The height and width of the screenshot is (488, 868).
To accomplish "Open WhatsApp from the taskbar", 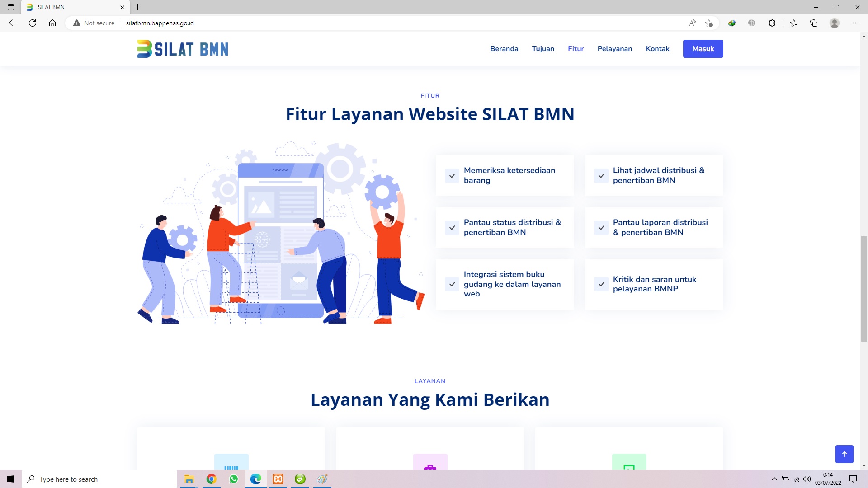I will point(234,479).
